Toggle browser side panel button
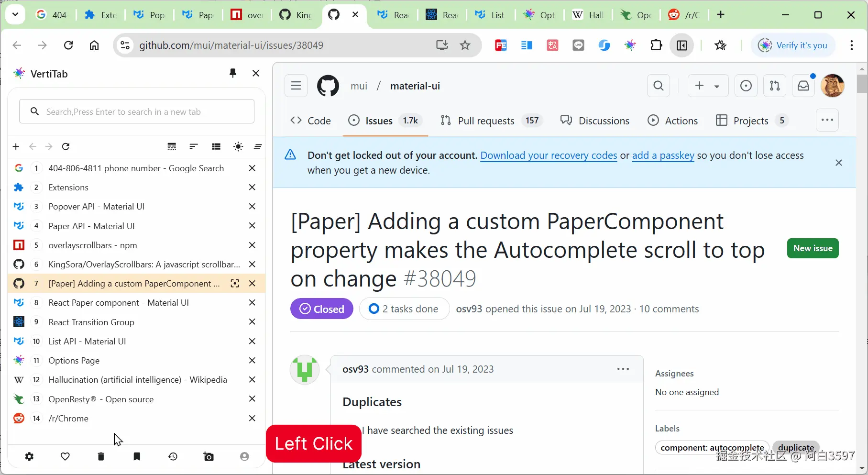Image resolution: width=868 pixels, height=475 pixels. click(x=682, y=45)
